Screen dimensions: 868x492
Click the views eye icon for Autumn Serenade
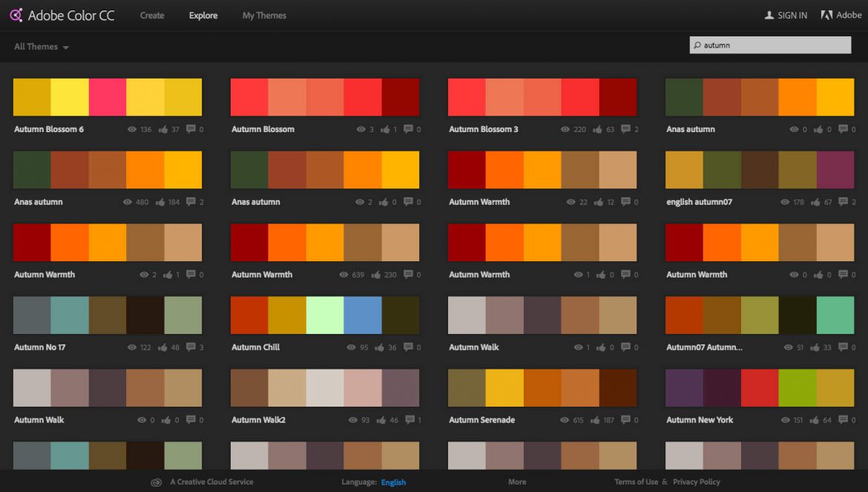click(x=565, y=420)
